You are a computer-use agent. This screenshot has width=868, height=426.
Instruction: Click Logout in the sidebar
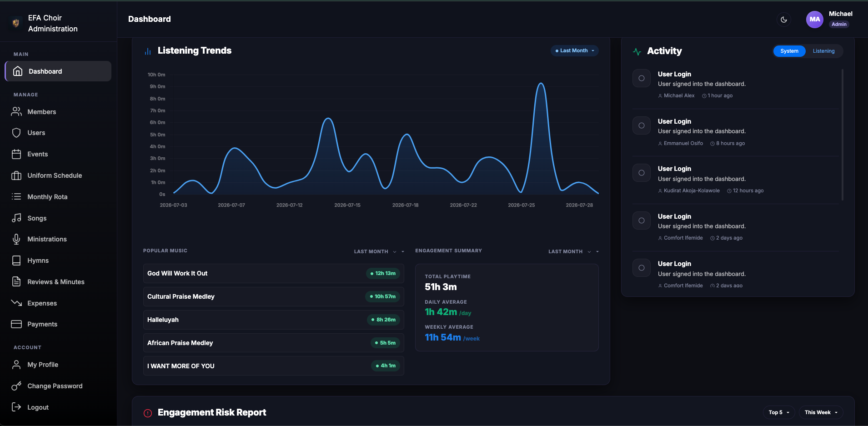[58, 407]
